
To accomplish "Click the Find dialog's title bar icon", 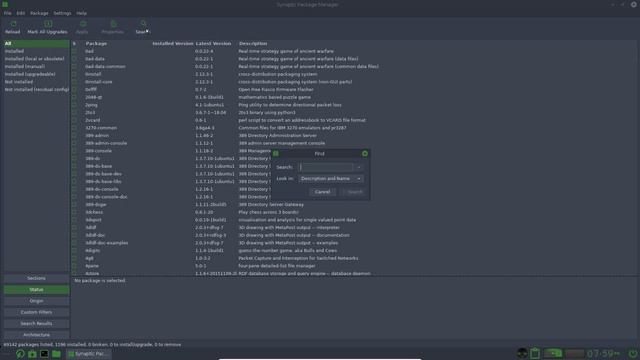I will pos(276,153).
